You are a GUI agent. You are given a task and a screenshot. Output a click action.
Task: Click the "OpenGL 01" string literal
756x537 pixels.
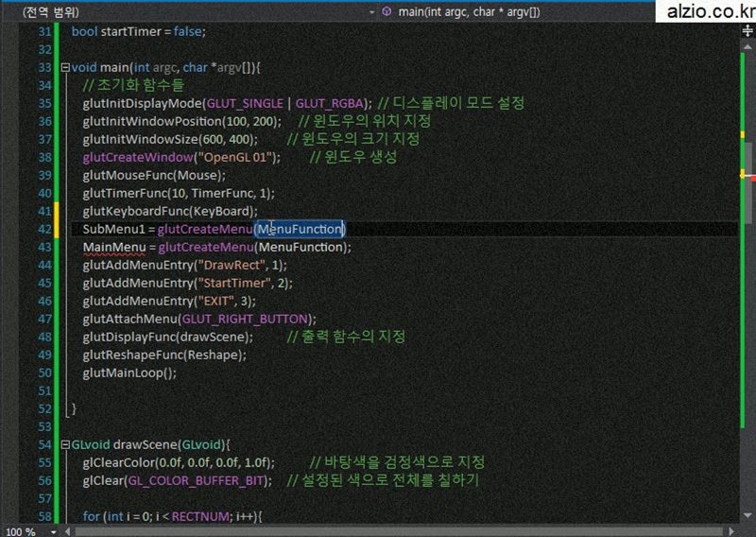click(235, 157)
